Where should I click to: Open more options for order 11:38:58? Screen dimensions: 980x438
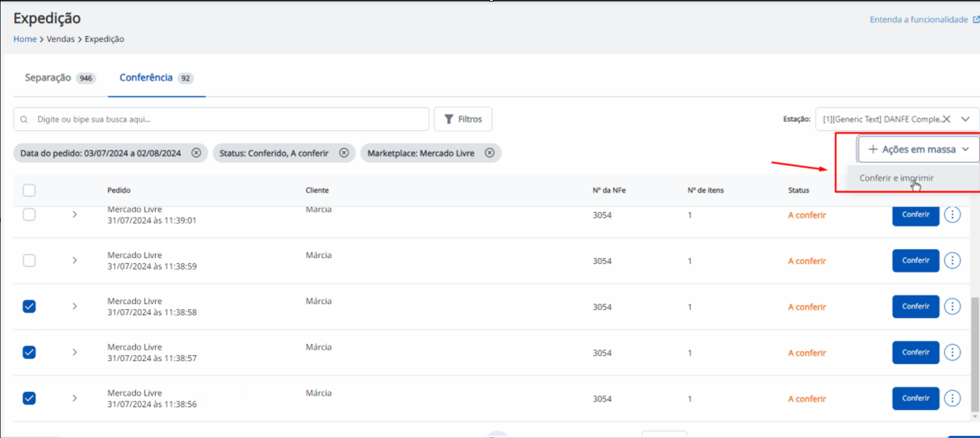click(952, 306)
